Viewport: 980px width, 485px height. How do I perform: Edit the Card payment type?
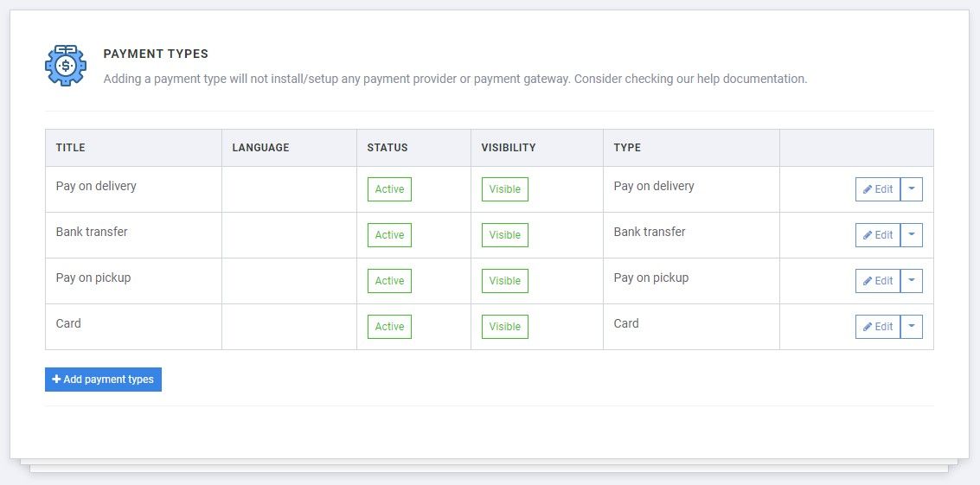click(877, 326)
